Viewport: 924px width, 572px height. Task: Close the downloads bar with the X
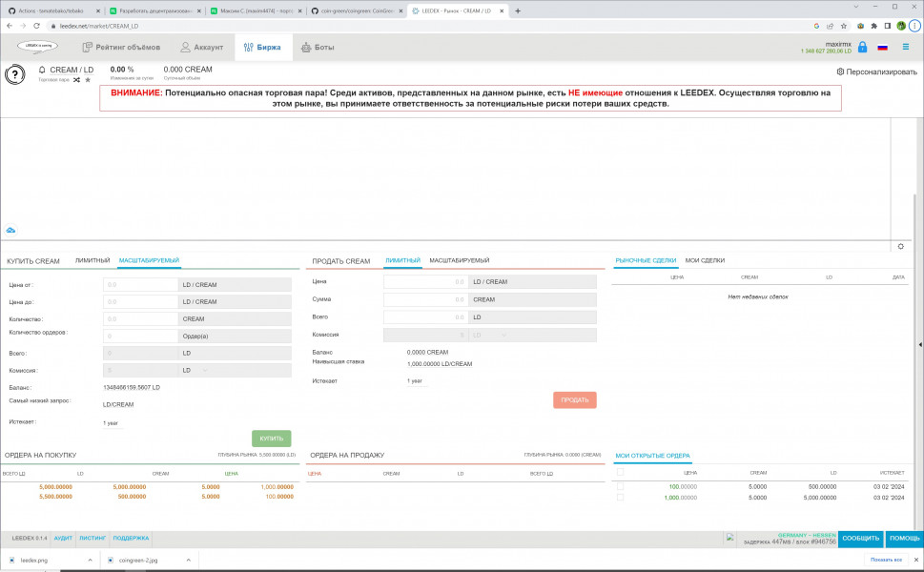915,560
